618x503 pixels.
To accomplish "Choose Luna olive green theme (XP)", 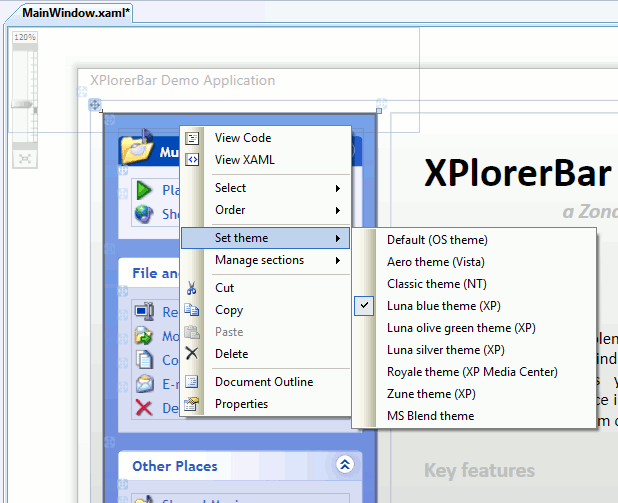I will pyautogui.click(x=475, y=328).
